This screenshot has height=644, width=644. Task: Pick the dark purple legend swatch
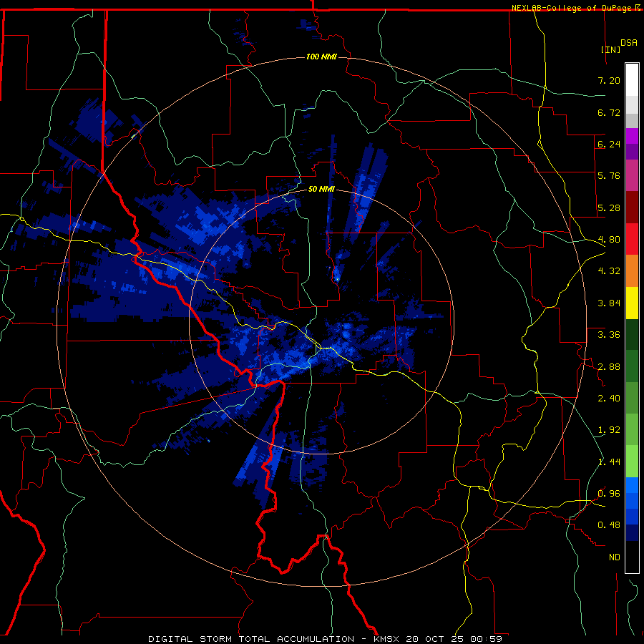tap(632, 152)
